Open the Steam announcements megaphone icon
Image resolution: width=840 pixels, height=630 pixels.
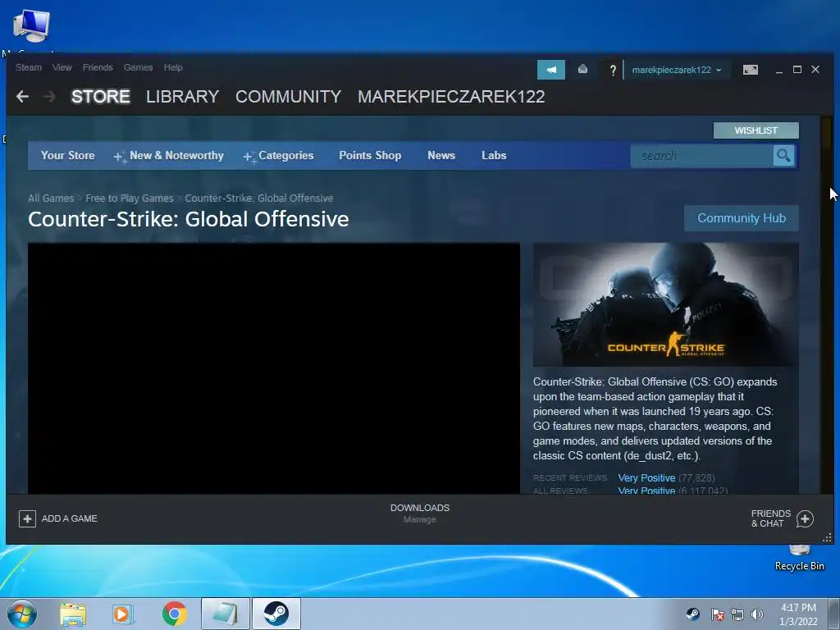pos(550,70)
